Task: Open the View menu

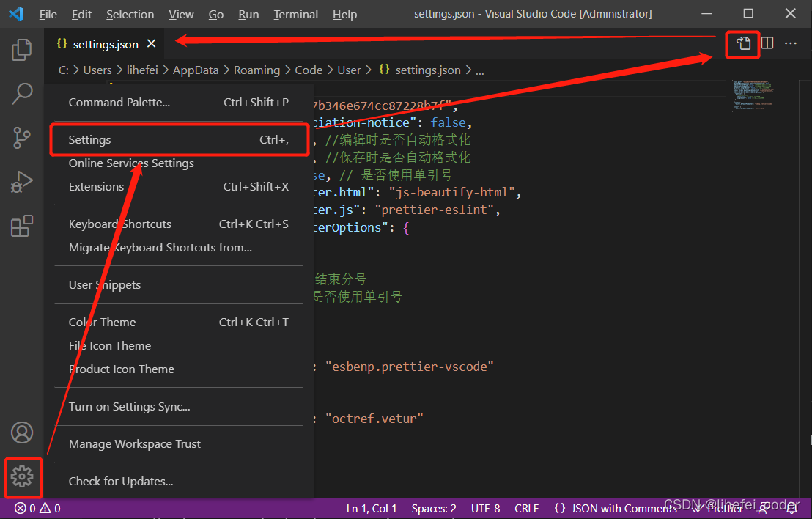Action: coord(181,14)
